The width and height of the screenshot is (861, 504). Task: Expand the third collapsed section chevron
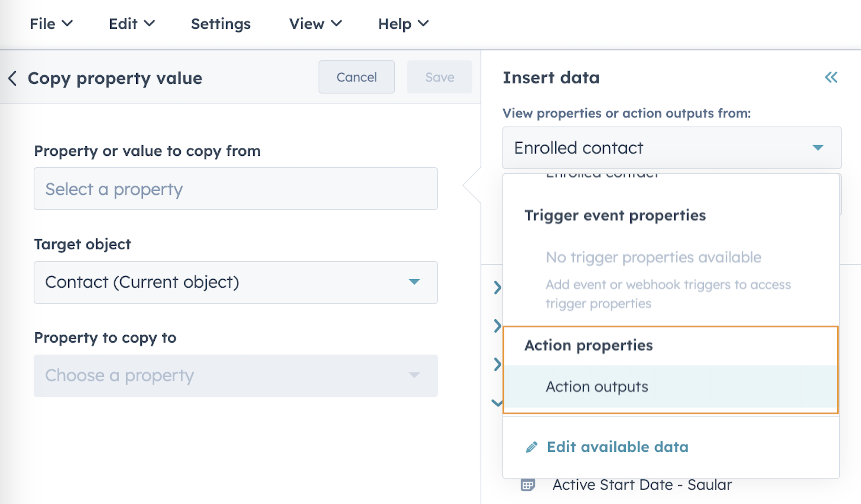coord(497,364)
